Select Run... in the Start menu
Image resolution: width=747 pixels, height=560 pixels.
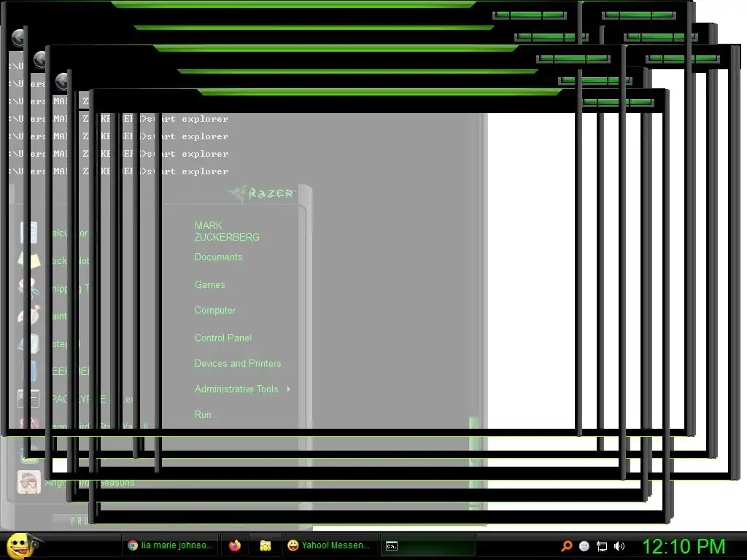(205, 415)
